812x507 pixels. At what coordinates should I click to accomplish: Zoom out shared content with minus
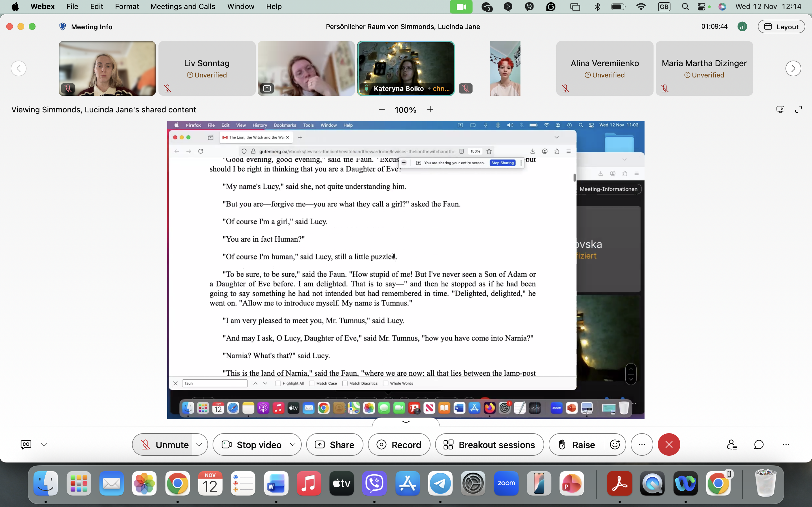tap(381, 109)
